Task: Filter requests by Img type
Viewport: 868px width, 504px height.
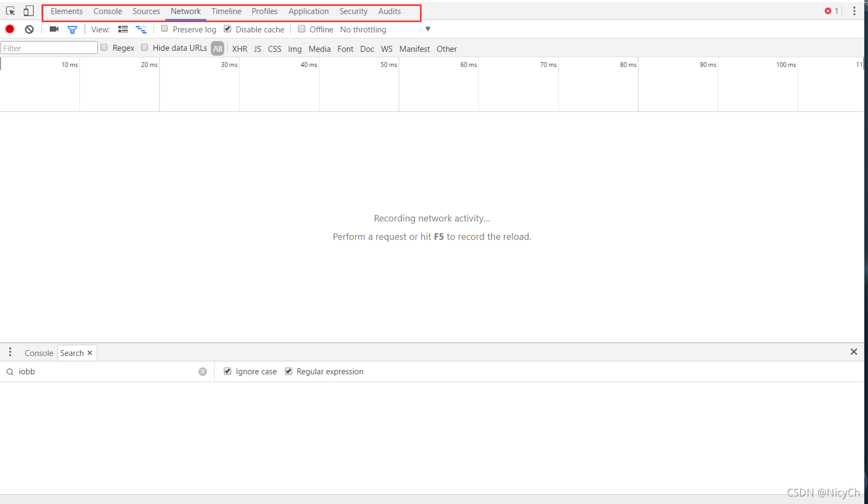Action: [x=295, y=49]
